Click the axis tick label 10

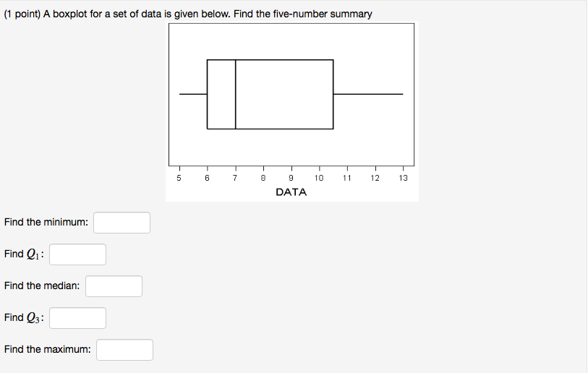[x=319, y=178]
